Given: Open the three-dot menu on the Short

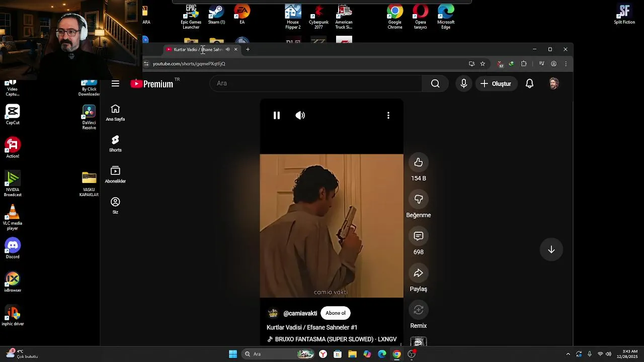Looking at the screenshot, I should [x=388, y=116].
